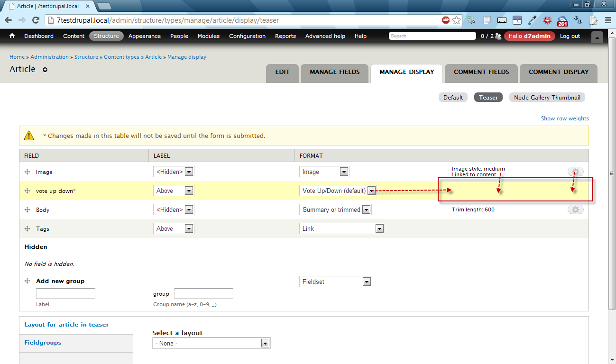Click the admin Search field
616x364 pixels.
432,36
